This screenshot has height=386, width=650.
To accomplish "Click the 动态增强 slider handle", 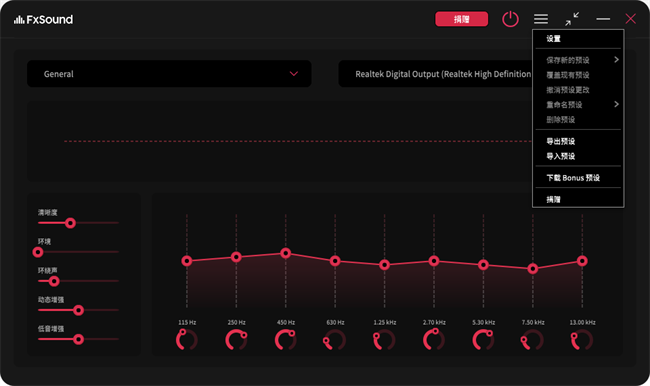I will click(78, 310).
